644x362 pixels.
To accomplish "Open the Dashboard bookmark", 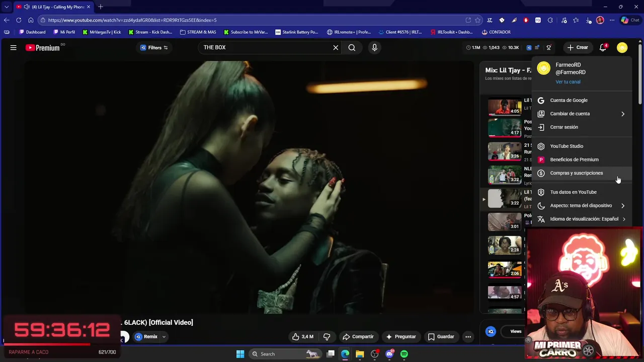I will coord(32,32).
